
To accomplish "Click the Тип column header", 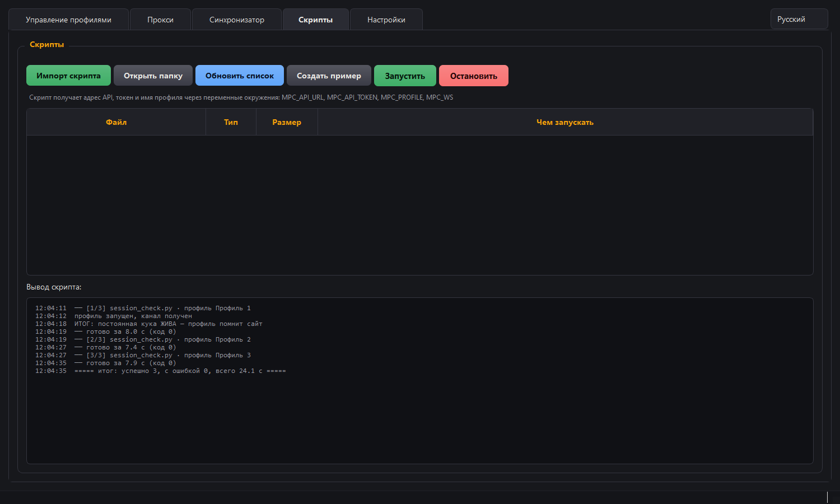I will 231,122.
